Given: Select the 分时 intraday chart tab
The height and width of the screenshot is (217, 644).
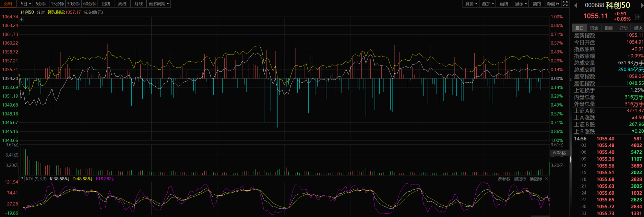Looking at the screenshot, I should click(x=8, y=4).
